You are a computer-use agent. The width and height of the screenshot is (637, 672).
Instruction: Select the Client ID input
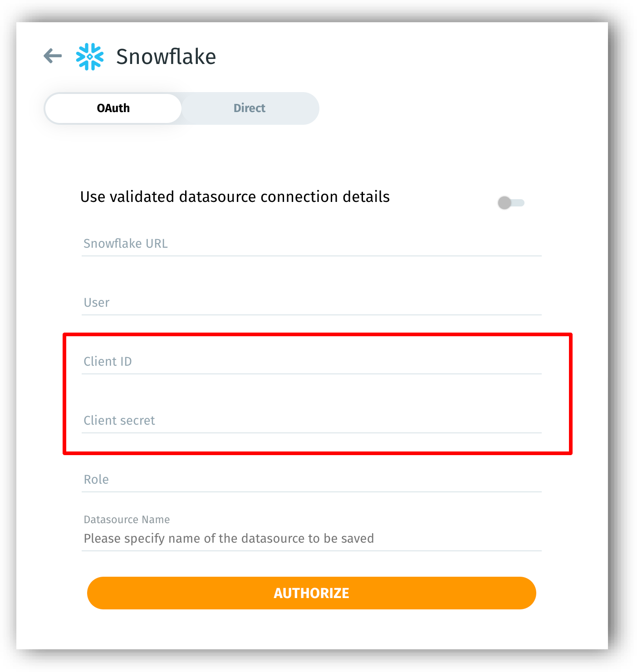tap(311, 362)
